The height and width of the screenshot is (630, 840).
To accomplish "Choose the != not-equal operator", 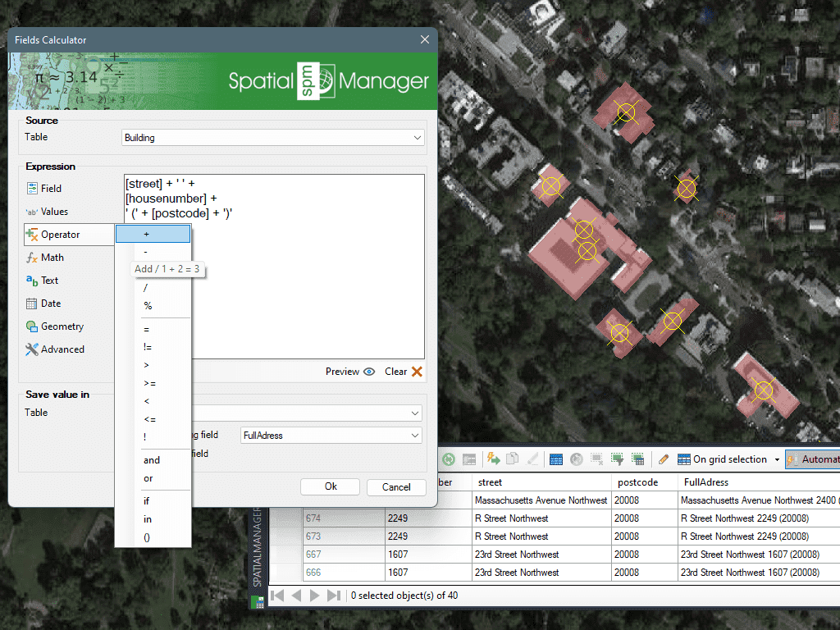I will coord(153,347).
